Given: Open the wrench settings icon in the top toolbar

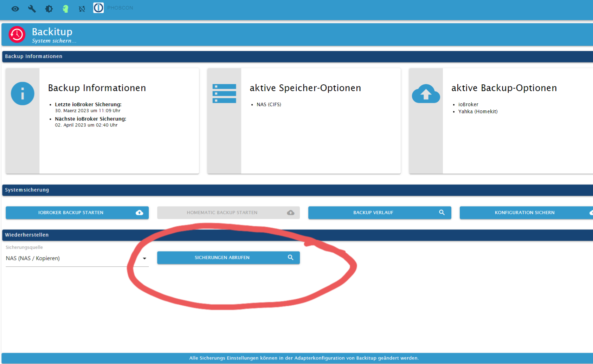Looking at the screenshot, I should [x=32, y=9].
